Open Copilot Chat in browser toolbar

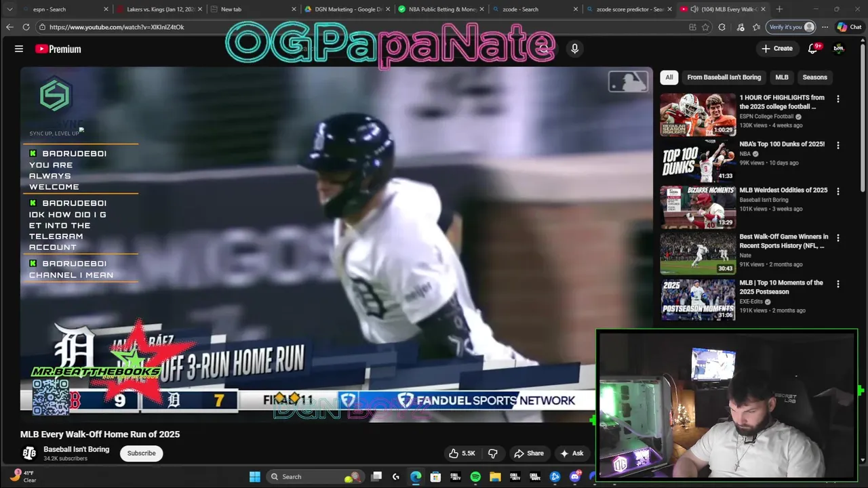pyautogui.click(x=849, y=27)
